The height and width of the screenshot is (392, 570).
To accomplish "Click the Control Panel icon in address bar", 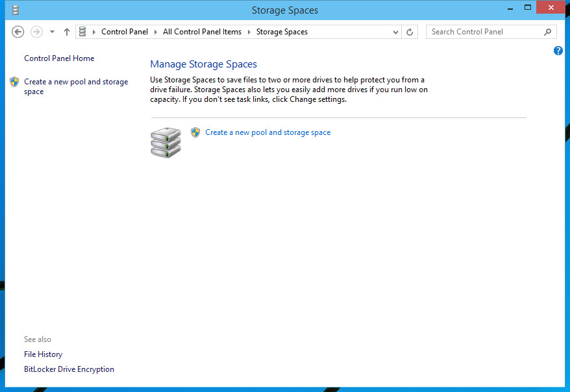I will [82, 31].
